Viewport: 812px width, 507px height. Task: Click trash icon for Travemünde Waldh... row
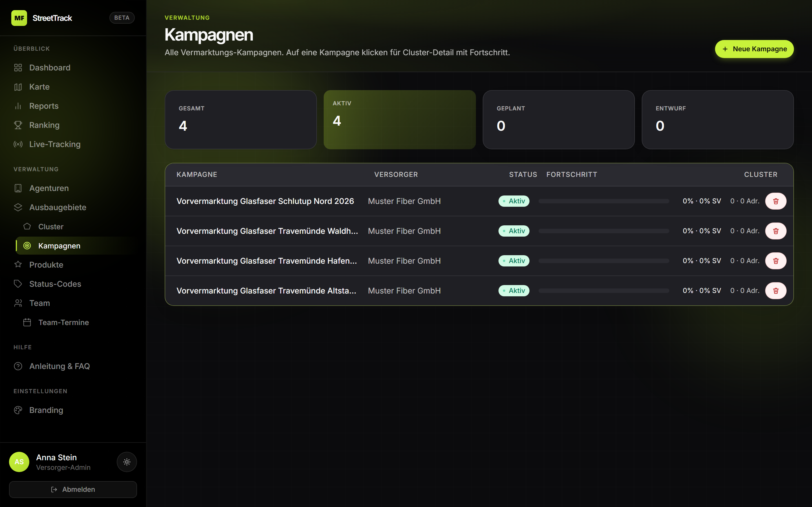(x=775, y=231)
